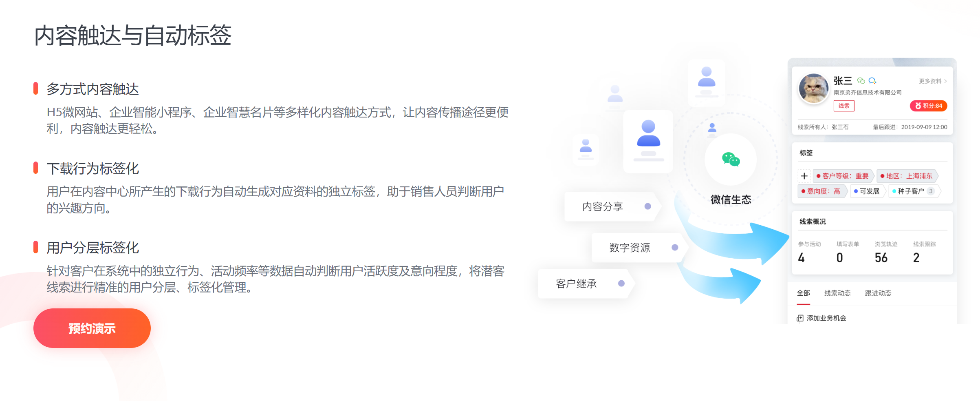Click the small user icon inside the WeChat circle

tap(712, 128)
